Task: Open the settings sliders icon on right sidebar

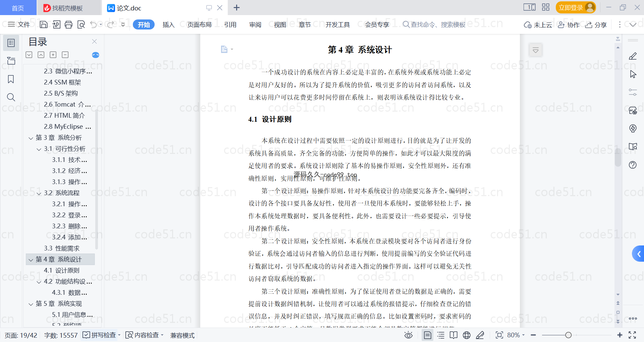Action: click(633, 92)
